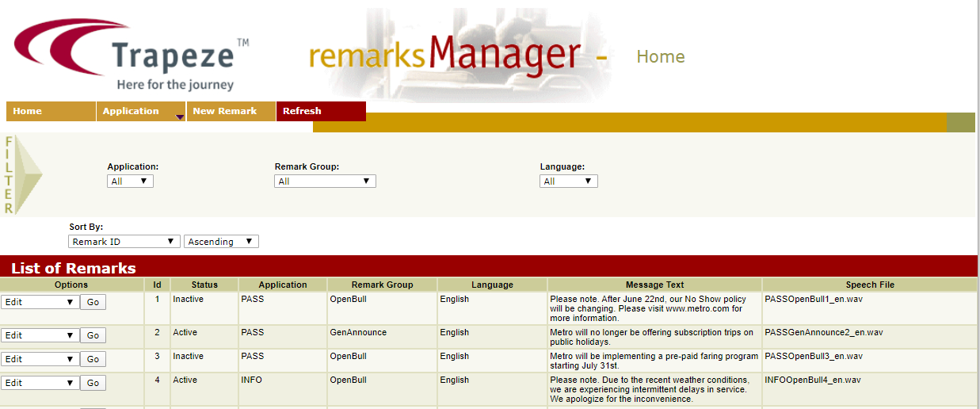
Task: Click the remarksManager title
Action: 444,55
